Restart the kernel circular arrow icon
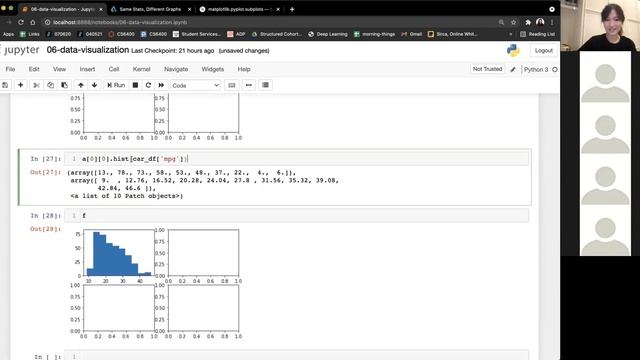The width and height of the screenshot is (640, 360). [148, 85]
